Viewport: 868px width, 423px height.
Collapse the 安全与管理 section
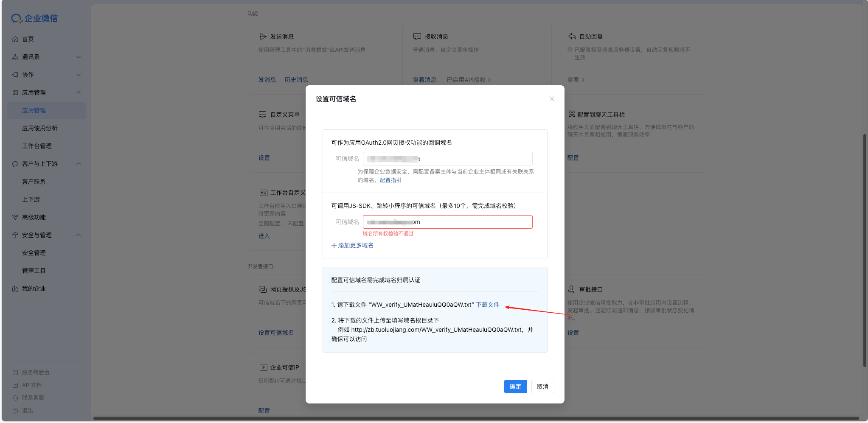click(x=79, y=235)
